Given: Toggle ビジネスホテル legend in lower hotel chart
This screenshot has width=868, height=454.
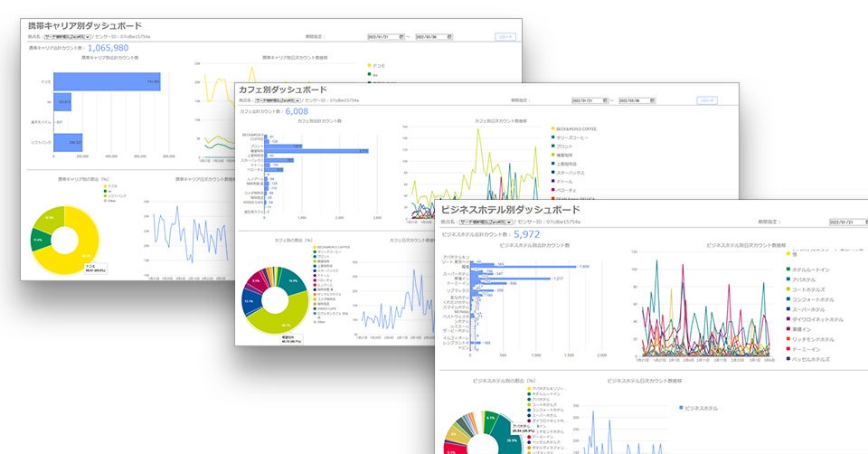Looking at the screenshot, I should click(x=698, y=409).
